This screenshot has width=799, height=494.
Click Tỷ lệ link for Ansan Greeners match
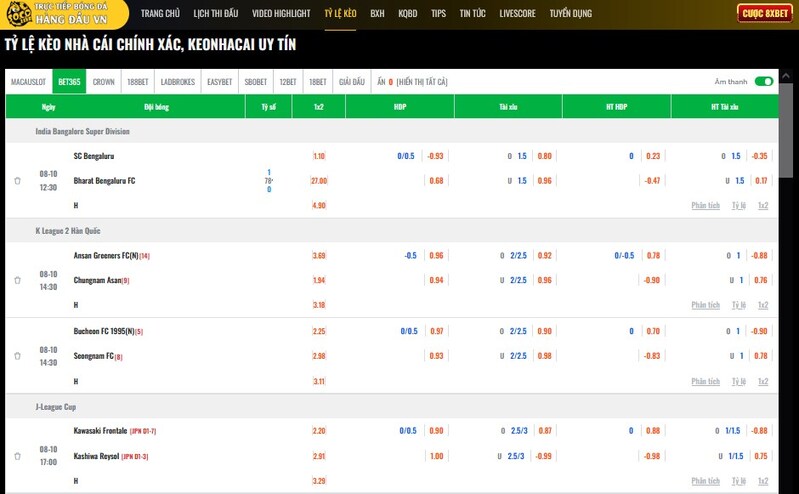738,305
